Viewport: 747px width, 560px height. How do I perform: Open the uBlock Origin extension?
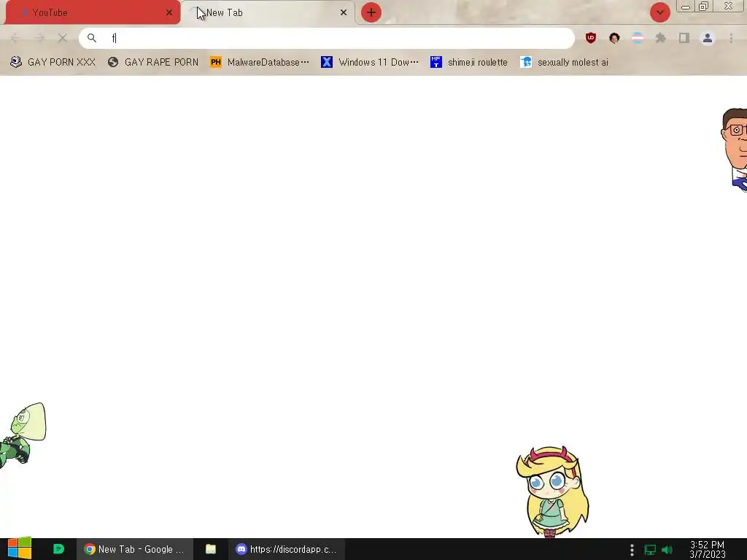(x=591, y=38)
